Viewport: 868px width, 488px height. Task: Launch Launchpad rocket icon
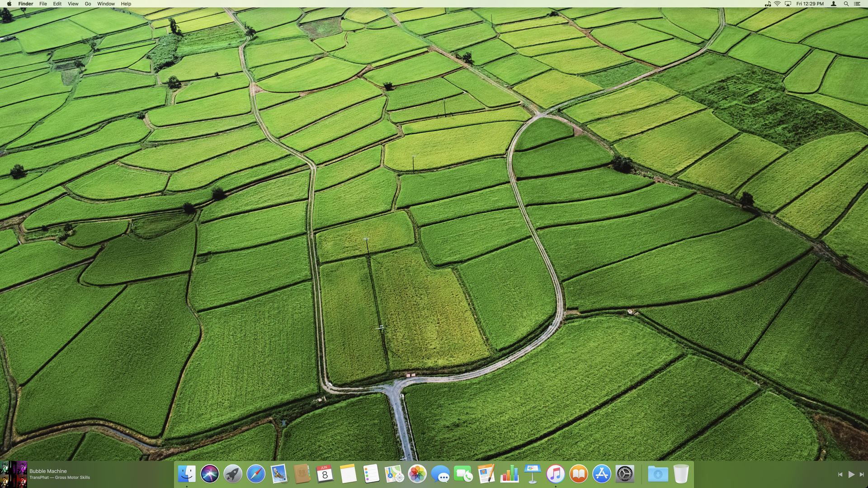[233, 474]
